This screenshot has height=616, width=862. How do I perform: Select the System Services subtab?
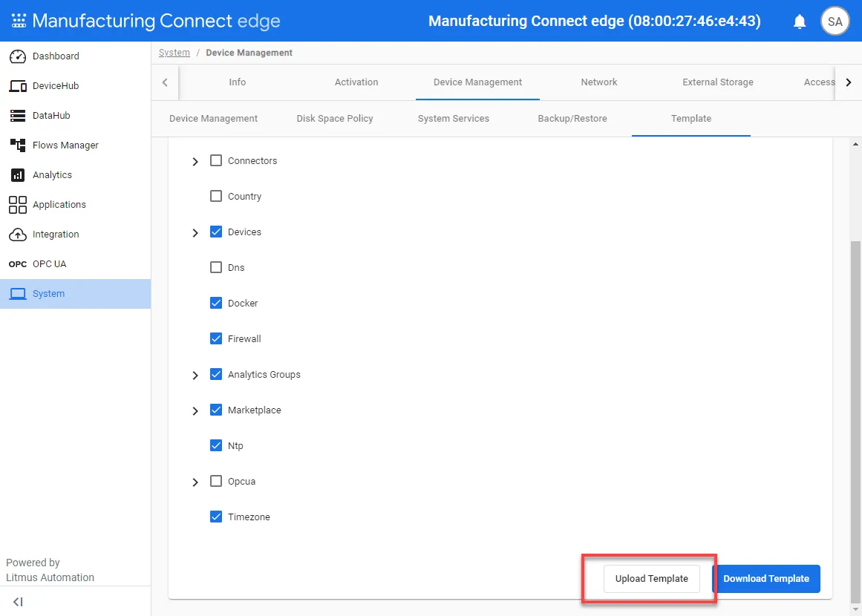(454, 118)
